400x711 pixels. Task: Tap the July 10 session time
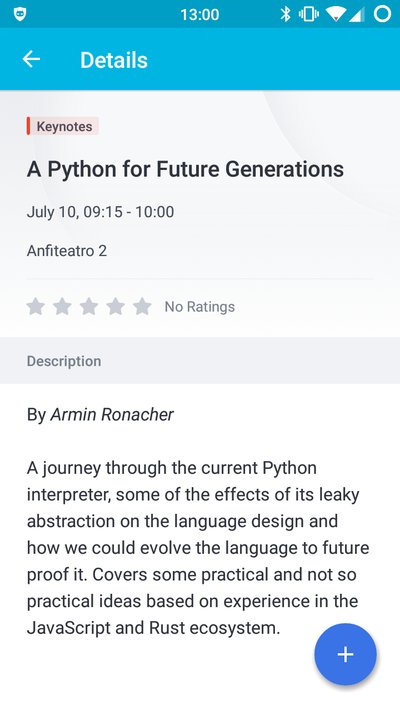pyautogui.click(x=100, y=212)
